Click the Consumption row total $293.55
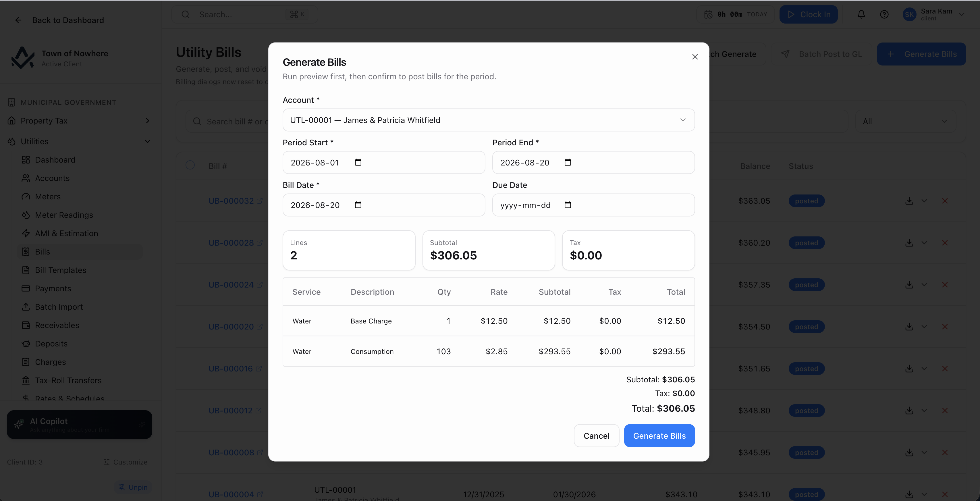The width and height of the screenshot is (980, 501). (668, 352)
